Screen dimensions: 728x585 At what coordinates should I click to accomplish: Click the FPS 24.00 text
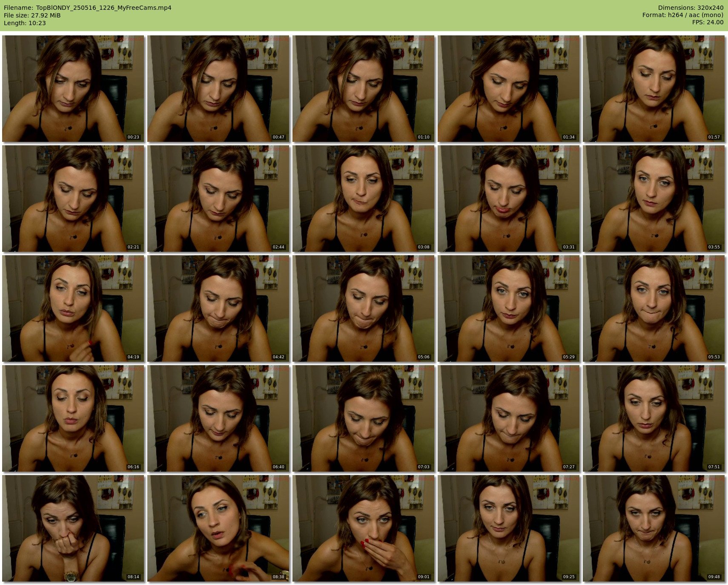click(x=708, y=22)
